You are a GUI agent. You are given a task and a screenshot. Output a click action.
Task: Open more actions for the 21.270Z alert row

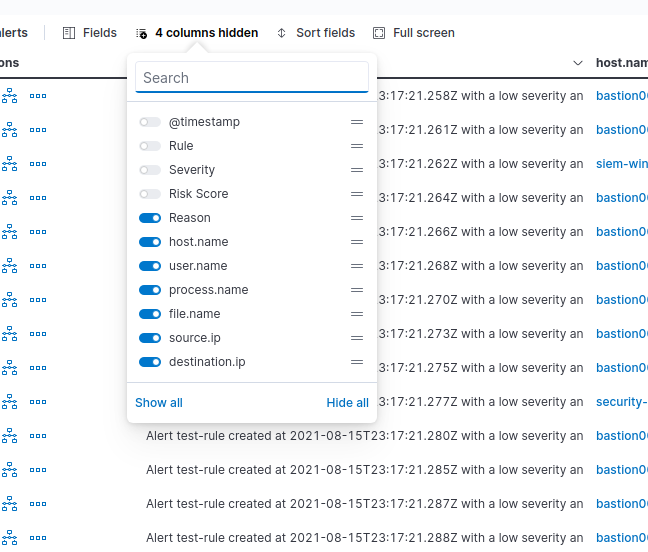38,300
